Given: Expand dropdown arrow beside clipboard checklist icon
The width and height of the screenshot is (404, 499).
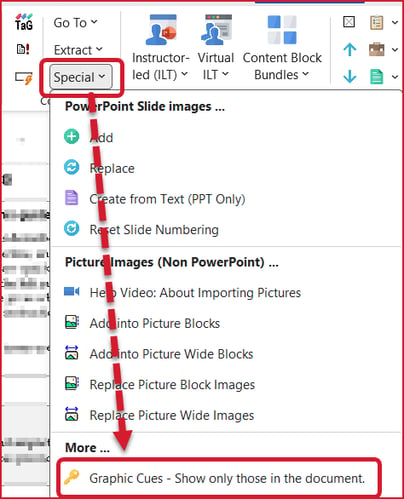Looking at the screenshot, I should pos(395,22).
